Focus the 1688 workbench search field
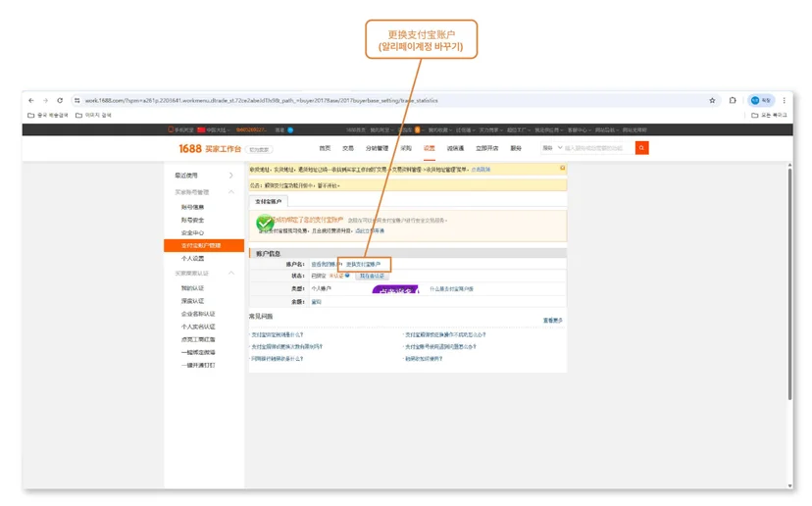 pyautogui.click(x=598, y=148)
